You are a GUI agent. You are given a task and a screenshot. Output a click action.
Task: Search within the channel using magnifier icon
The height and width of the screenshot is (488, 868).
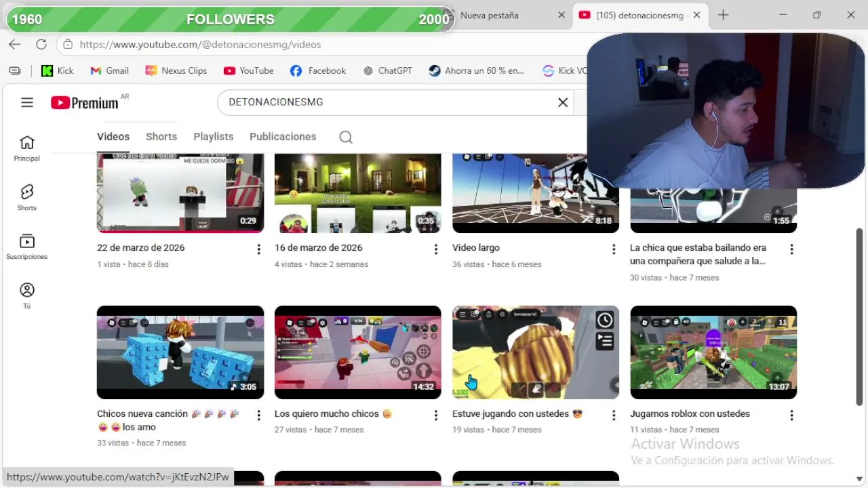coord(346,137)
